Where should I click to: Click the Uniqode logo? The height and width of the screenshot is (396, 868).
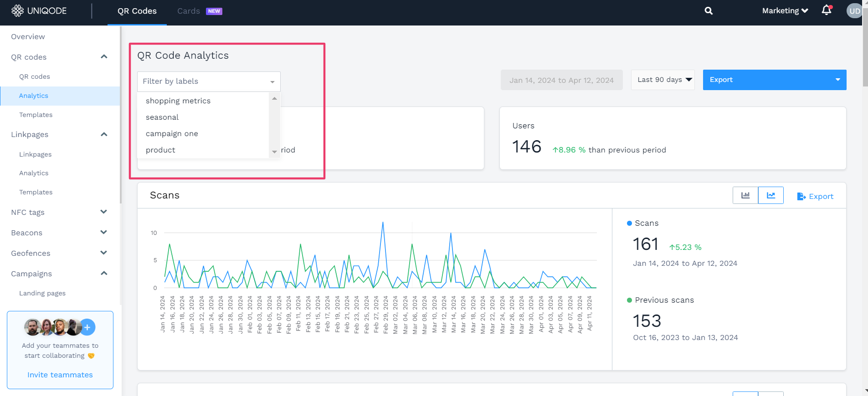39,11
